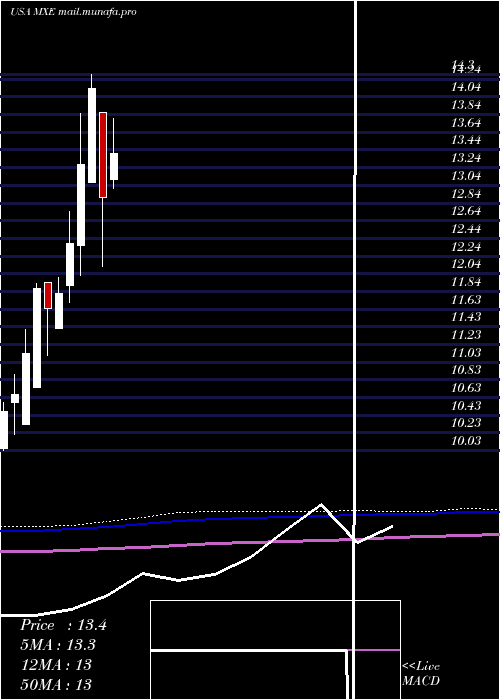Click the 'USA MXE mail.munafa.pro' title text

(x=73, y=12)
